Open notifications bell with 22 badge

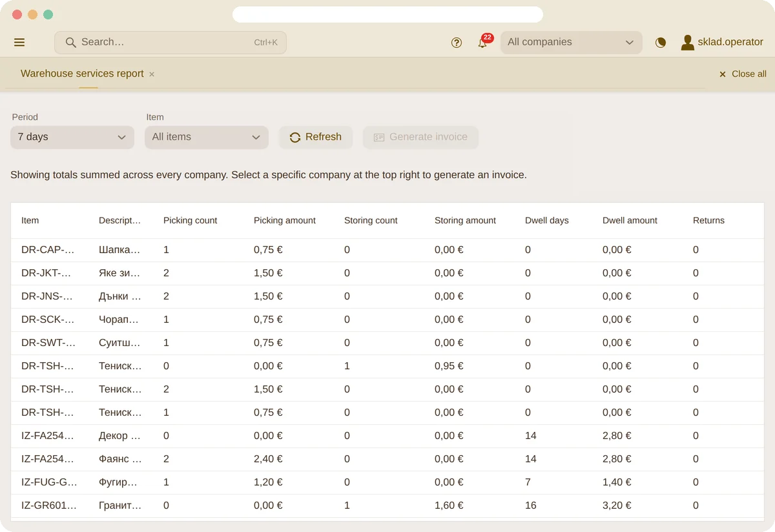pos(482,43)
